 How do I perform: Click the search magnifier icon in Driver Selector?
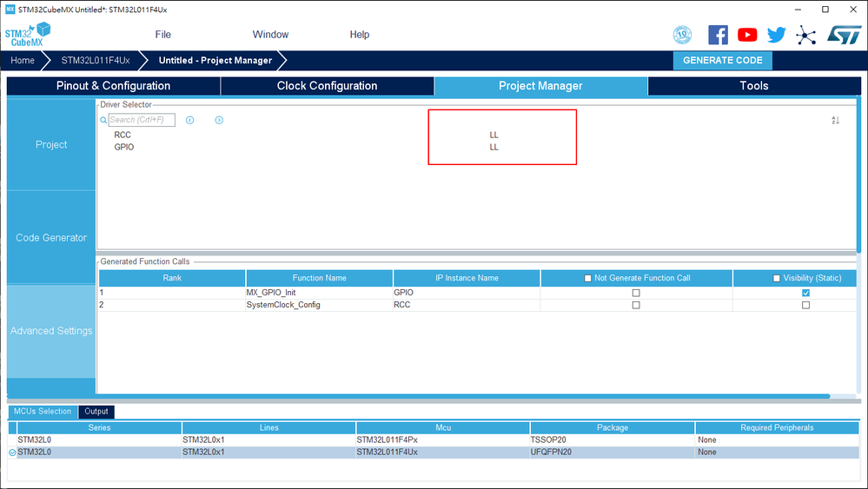pyautogui.click(x=103, y=120)
